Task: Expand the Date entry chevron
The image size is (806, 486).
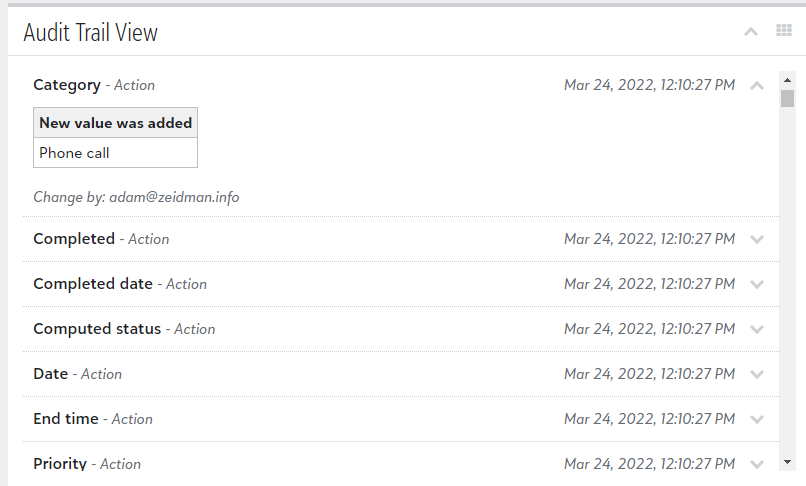Action: [757, 374]
